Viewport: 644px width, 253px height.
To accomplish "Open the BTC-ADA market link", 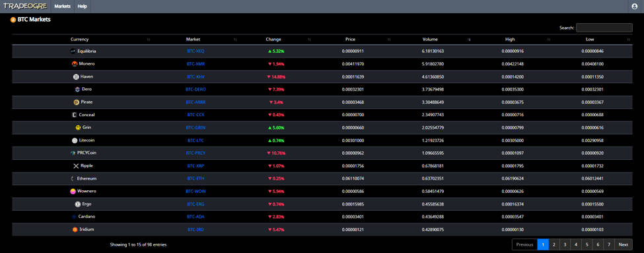I will point(196,217).
